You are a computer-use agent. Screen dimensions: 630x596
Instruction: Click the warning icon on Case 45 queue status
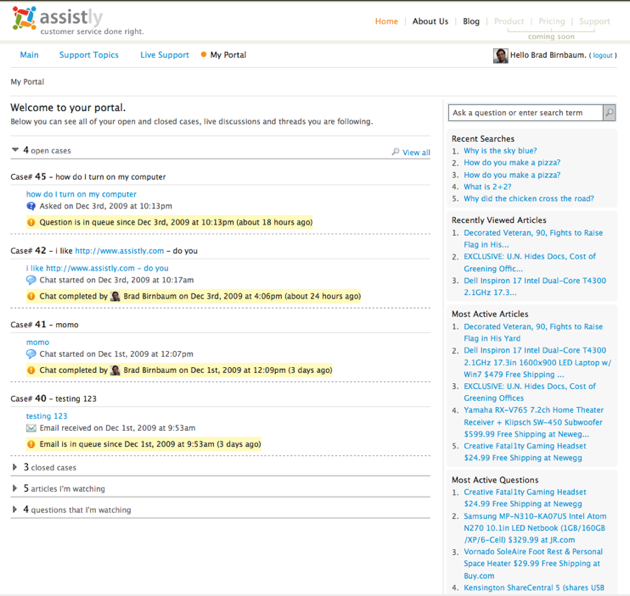(31, 222)
